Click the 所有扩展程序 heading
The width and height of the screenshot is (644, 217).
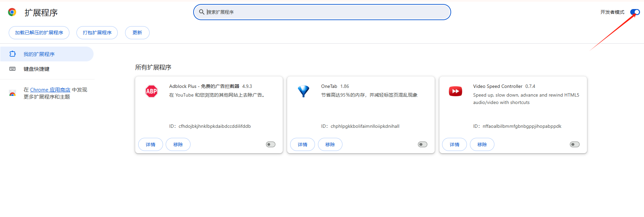(x=153, y=67)
